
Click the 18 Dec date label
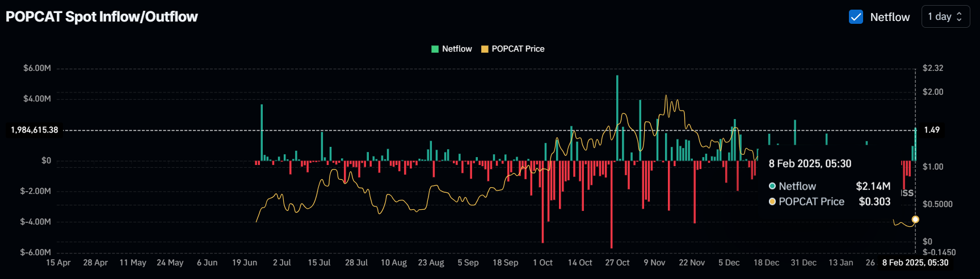(766, 263)
